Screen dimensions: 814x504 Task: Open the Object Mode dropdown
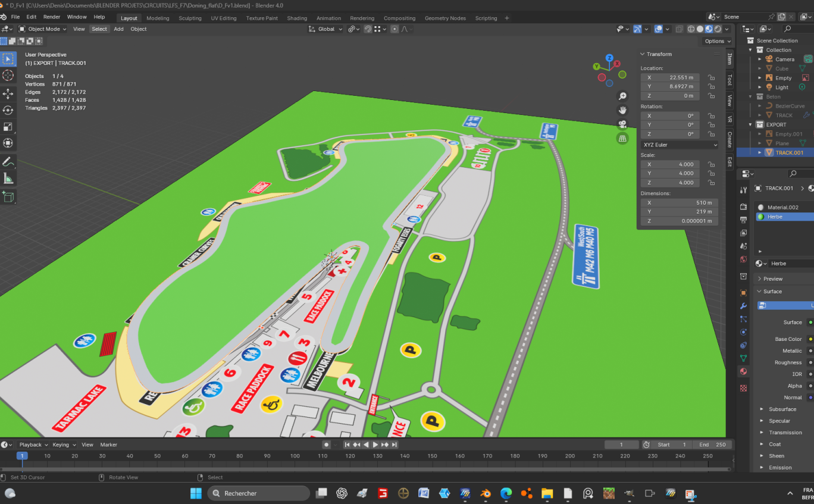click(x=42, y=29)
